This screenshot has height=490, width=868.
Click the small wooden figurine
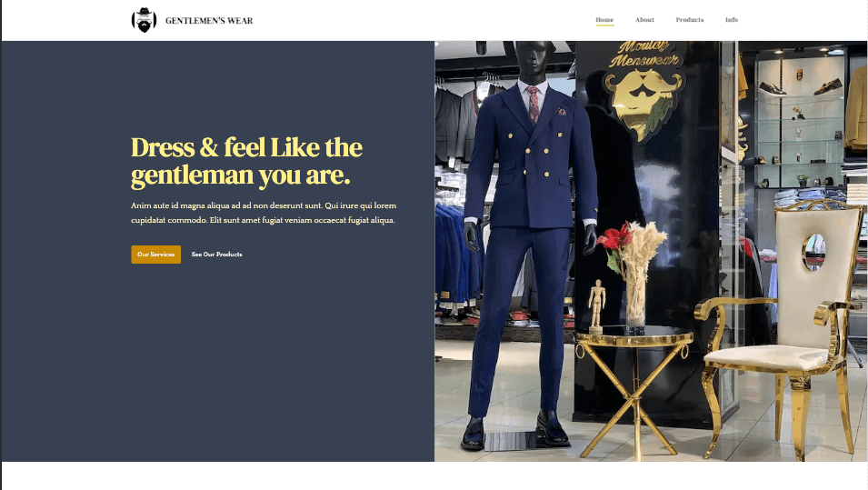(596, 305)
